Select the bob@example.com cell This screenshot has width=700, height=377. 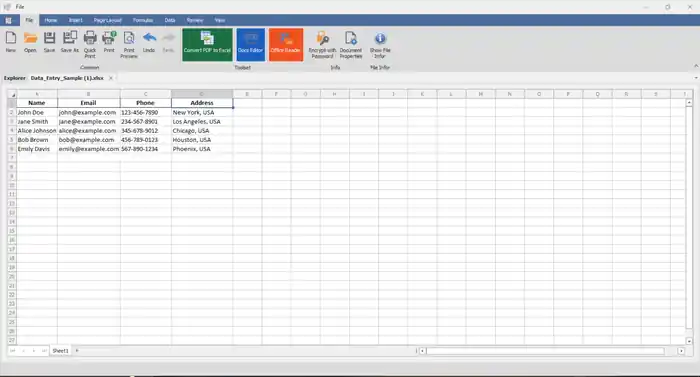coord(88,140)
